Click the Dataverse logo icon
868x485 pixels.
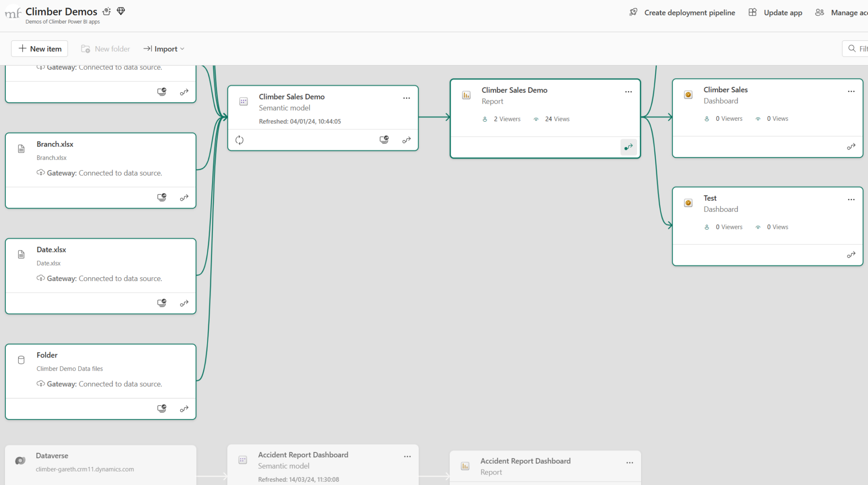click(20, 460)
